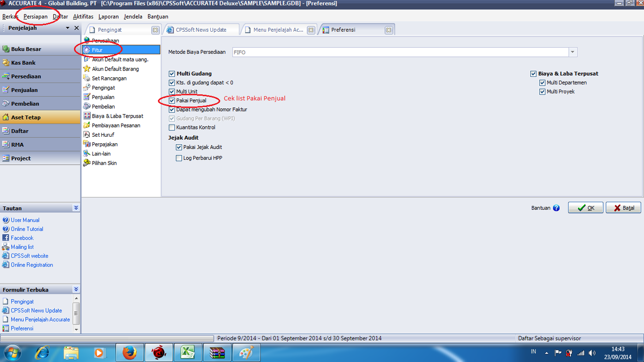Screen dimensions: 644x362
Task: Open WinRAR from the taskbar
Action: click(218, 353)
